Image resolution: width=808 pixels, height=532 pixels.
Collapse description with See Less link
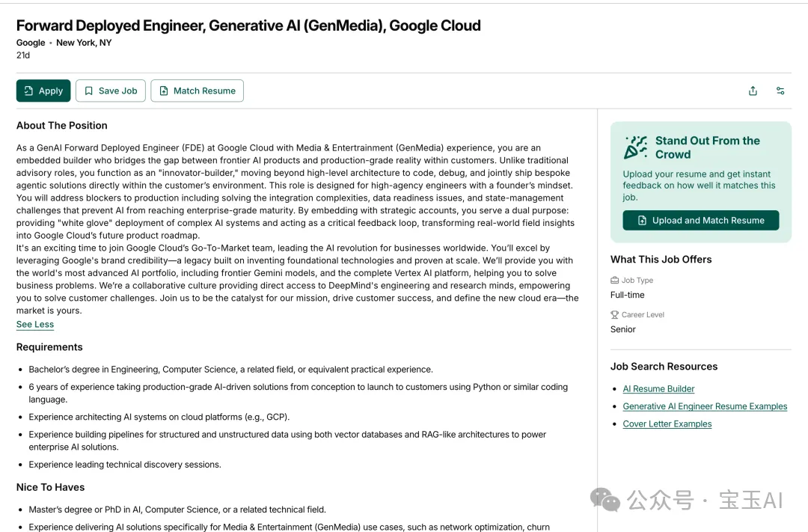(x=35, y=324)
